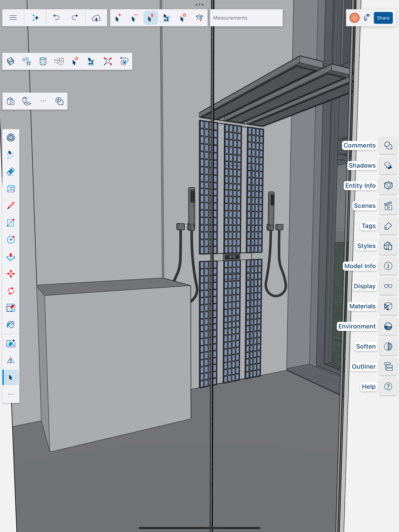399x532 pixels.
Task: Select the Push/Pull tool
Action: [11, 257]
